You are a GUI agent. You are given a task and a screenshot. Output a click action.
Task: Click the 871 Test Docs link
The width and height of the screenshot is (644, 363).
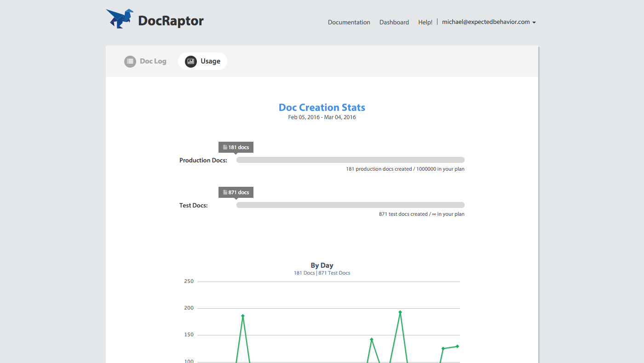334,272
